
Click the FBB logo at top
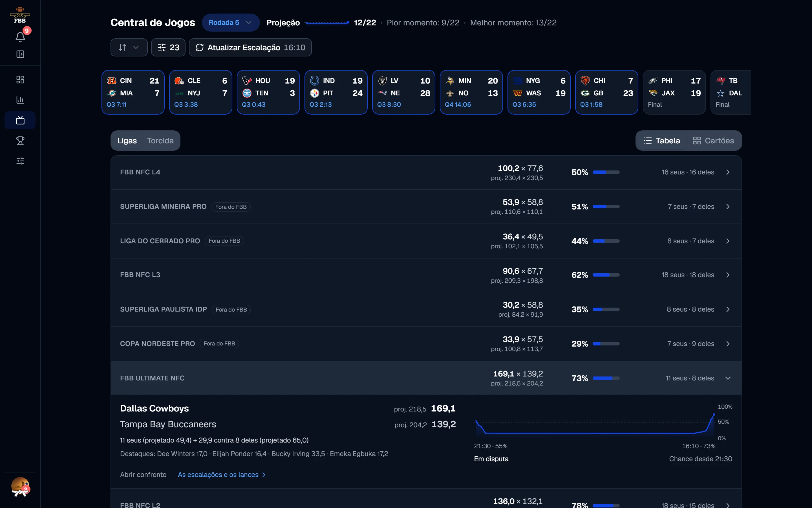point(20,15)
